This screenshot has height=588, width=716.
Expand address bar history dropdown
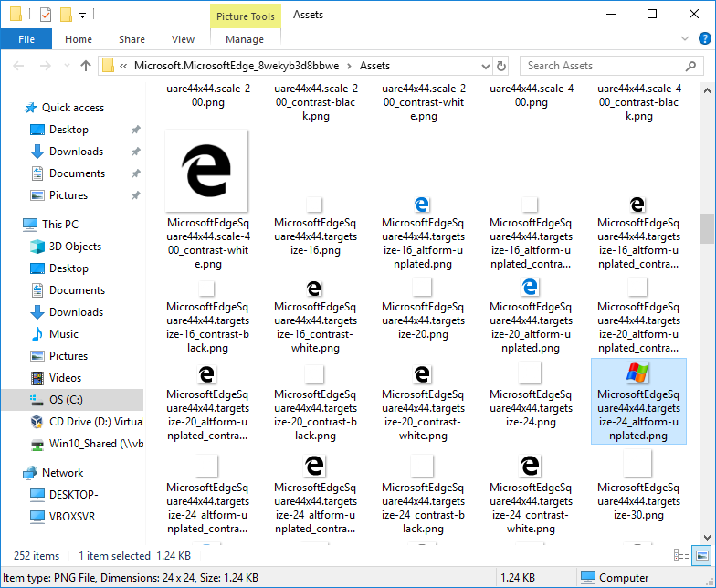click(486, 66)
